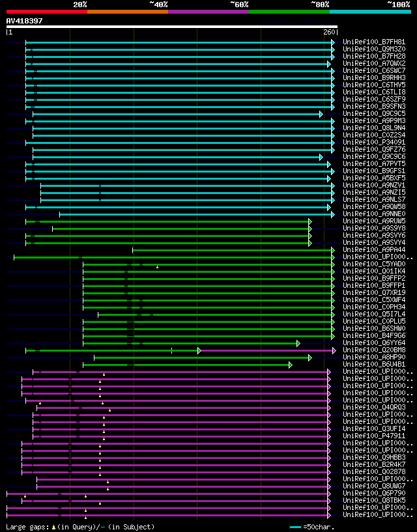The image size is (417, 532).
Task: Click the end position label 260
Action: 329,32
